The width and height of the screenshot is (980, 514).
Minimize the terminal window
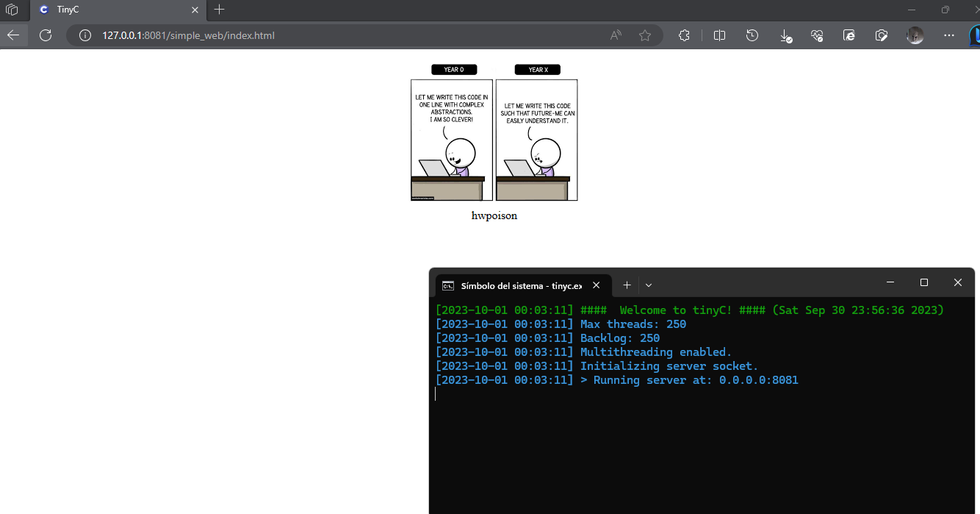(890, 282)
